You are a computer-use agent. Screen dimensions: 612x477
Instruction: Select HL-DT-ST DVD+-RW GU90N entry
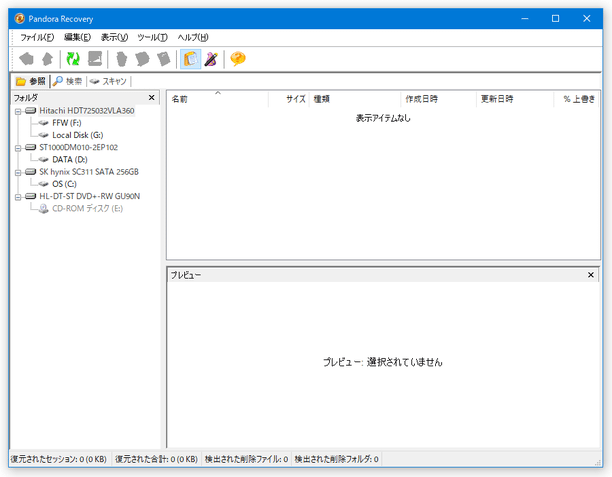click(x=90, y=196)
